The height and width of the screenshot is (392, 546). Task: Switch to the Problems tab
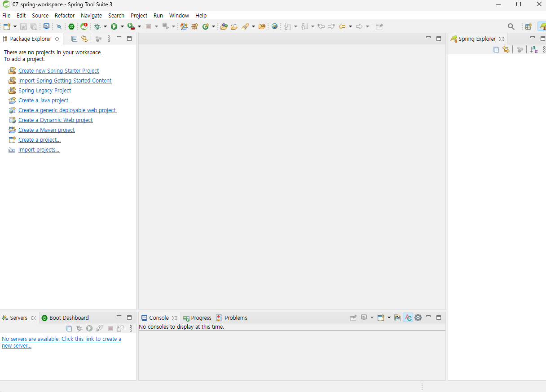[x=232, y=318]
